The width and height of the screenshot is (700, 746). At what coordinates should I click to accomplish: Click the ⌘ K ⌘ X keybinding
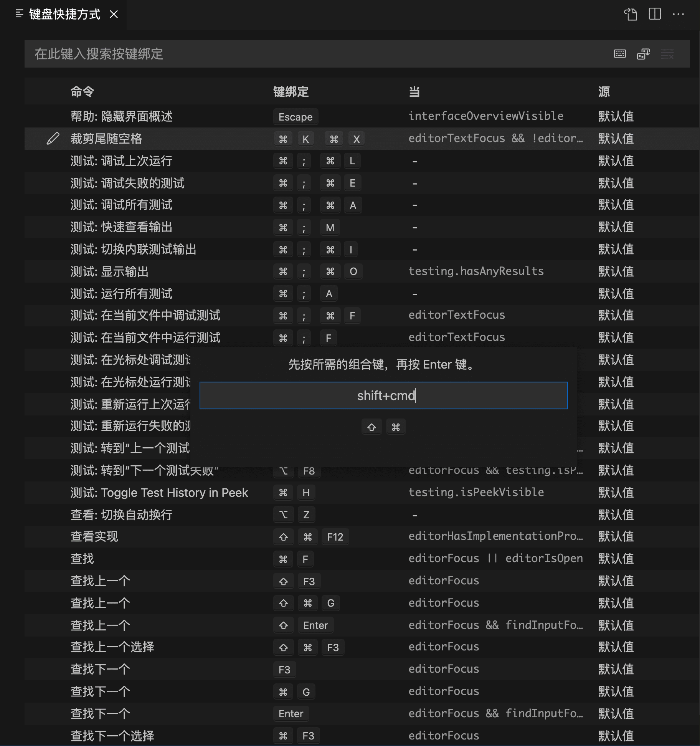pyautogui.click(x=319, y=139)
